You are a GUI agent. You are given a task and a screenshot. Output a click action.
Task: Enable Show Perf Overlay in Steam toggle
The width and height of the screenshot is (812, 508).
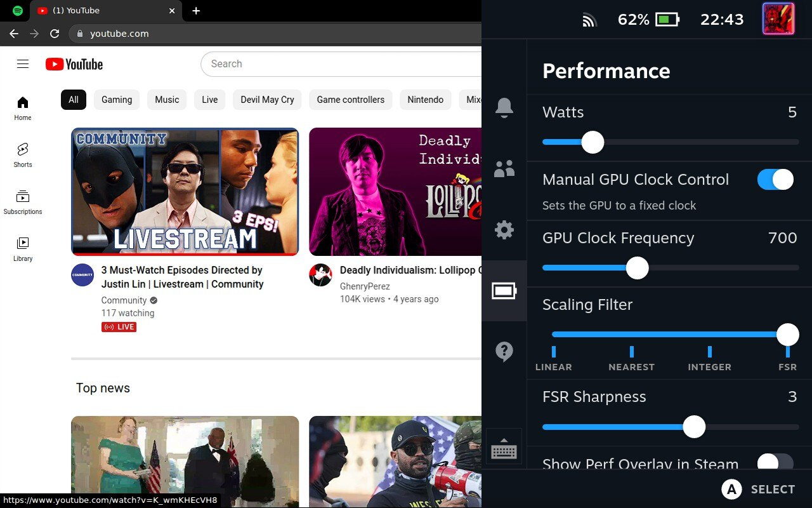(775, 463)
